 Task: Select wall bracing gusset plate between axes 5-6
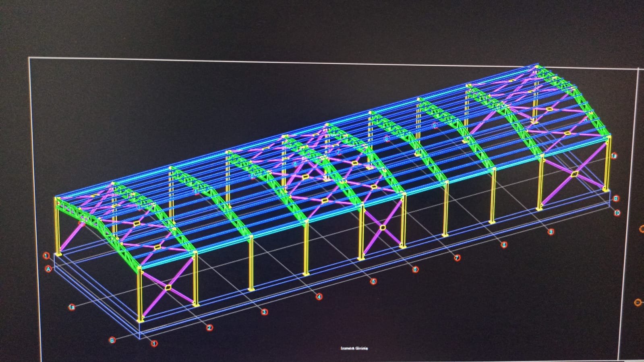tap(383, 228)
